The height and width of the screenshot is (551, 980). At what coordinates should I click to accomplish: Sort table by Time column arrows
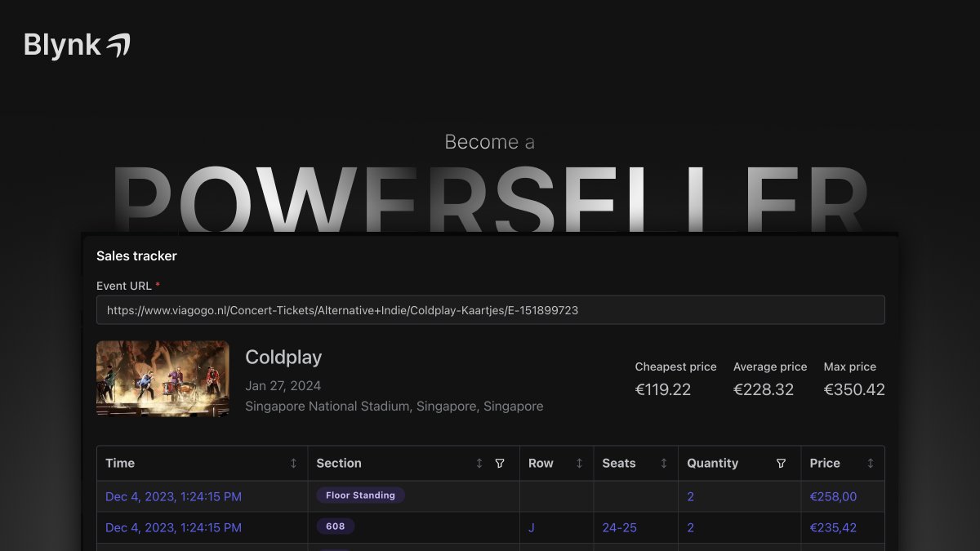point(294,463)
